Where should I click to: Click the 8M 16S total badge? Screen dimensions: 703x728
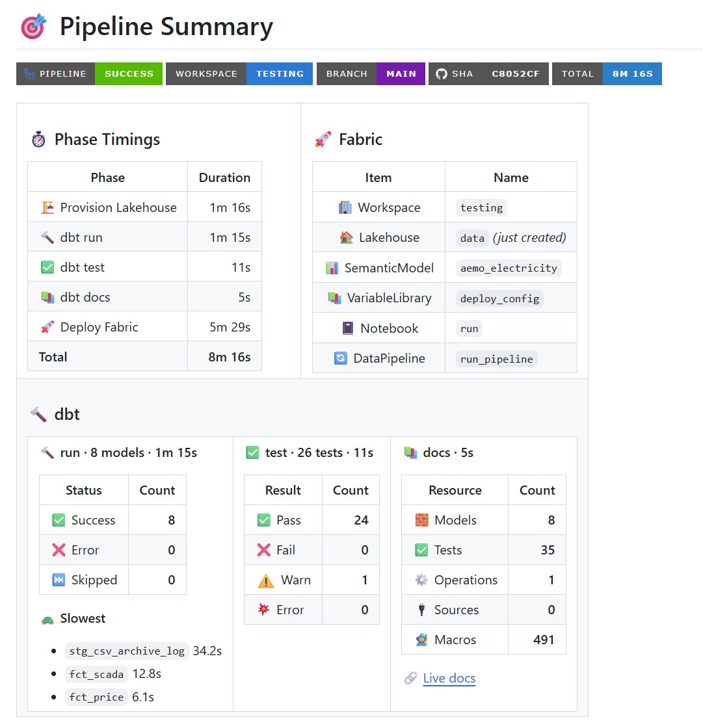click(x=632, y=74)
